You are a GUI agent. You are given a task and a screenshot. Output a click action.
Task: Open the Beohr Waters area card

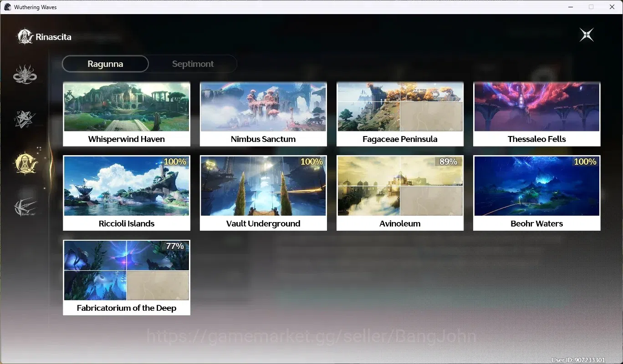click(536, 193)
